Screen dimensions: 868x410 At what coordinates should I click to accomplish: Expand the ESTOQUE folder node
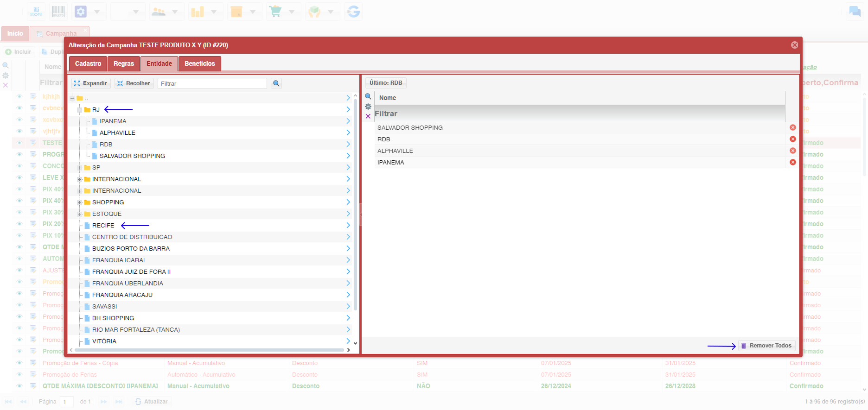80,214
